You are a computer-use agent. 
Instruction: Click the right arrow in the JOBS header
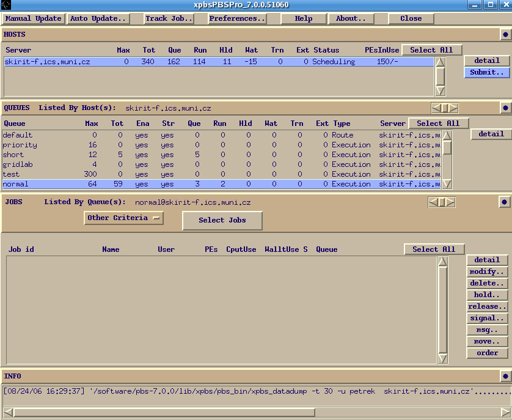(450, 202)
